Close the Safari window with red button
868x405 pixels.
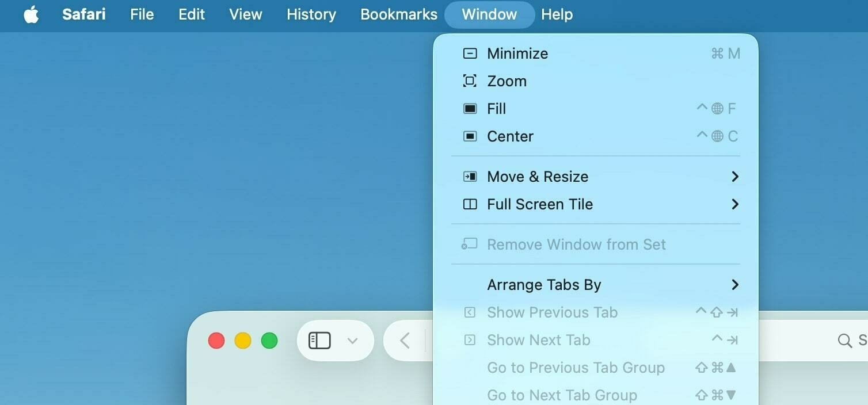pos(216,341)
